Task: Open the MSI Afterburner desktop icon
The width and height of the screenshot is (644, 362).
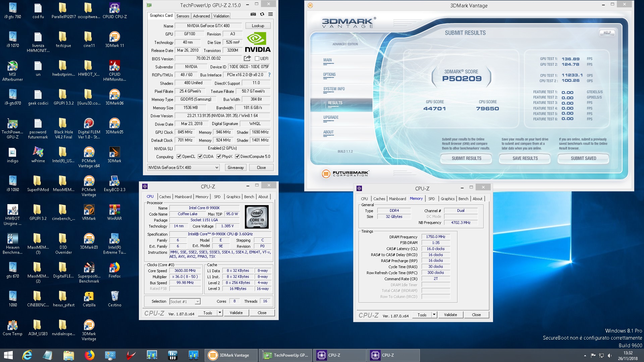Action: pos(12,71)
